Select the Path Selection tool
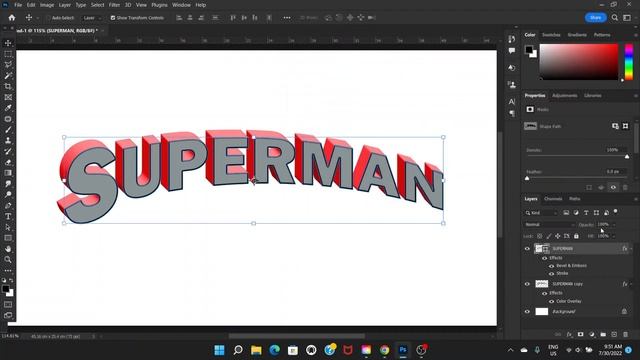This screenshot has width=640, height=360. pos(8,227)
